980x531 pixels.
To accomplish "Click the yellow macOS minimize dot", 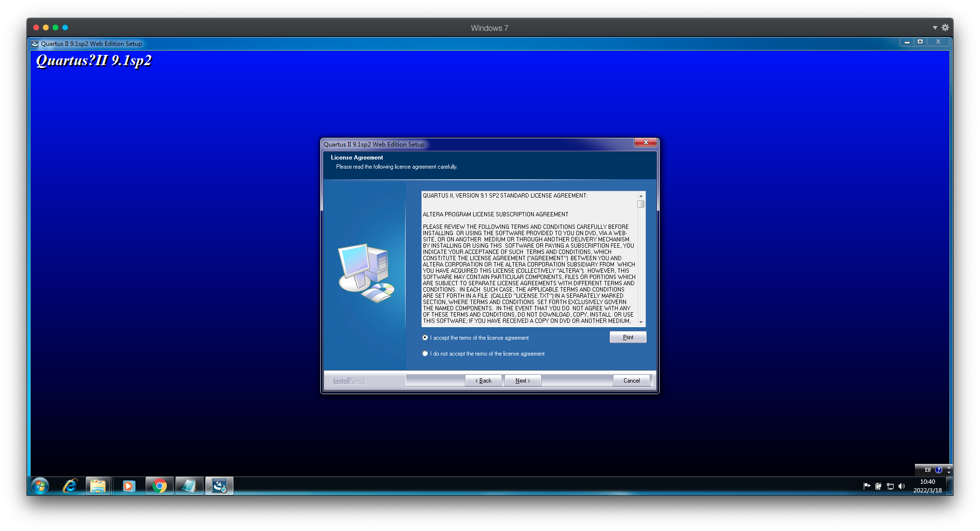I will pyautogui.click(x=46, y=27).
